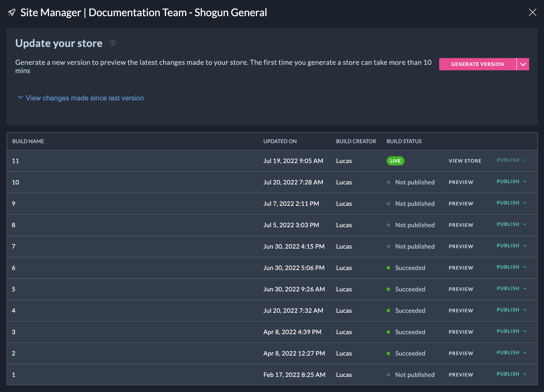This screenshot has width=544, height=392.
Task: Click the Build Name column header
Action: coord(28,141)
